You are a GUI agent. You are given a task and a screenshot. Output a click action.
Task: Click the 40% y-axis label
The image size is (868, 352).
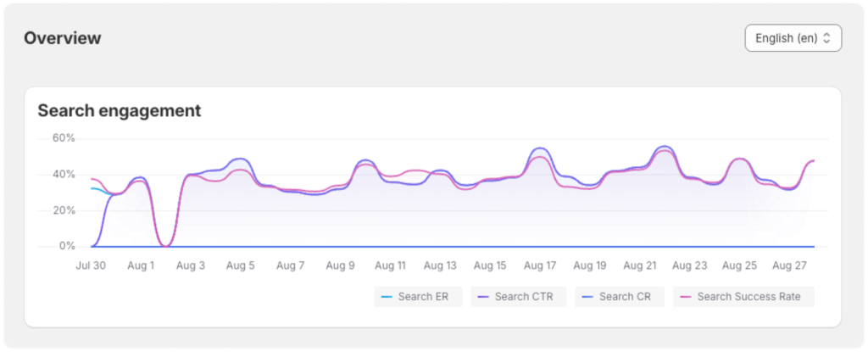pos(64,174)
